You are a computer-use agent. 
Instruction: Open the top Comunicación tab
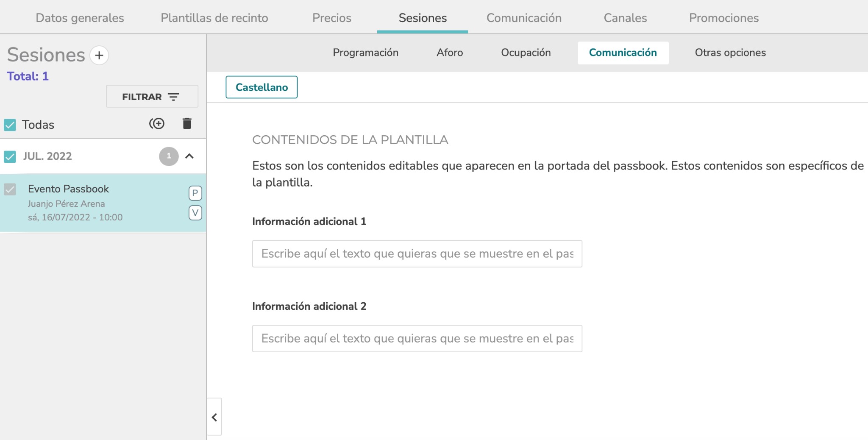(524, 18)
